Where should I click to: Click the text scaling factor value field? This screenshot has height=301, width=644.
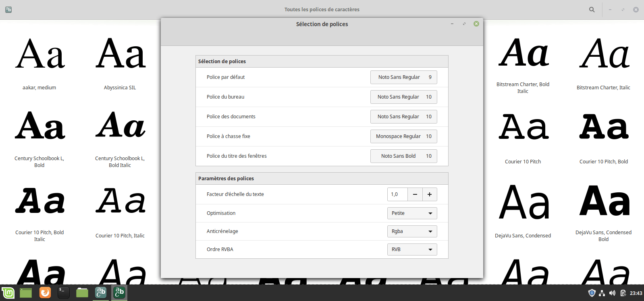(397, 194)
